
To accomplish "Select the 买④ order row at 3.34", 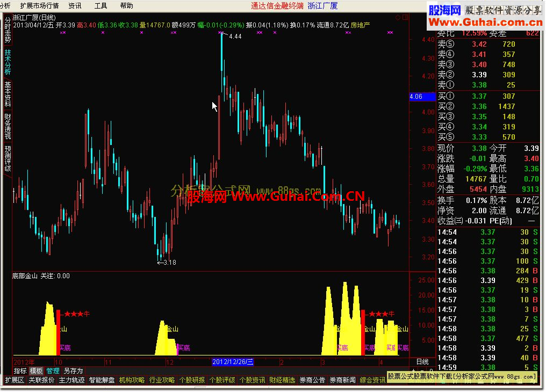I will pyautogui.click(x=488, y=127).
